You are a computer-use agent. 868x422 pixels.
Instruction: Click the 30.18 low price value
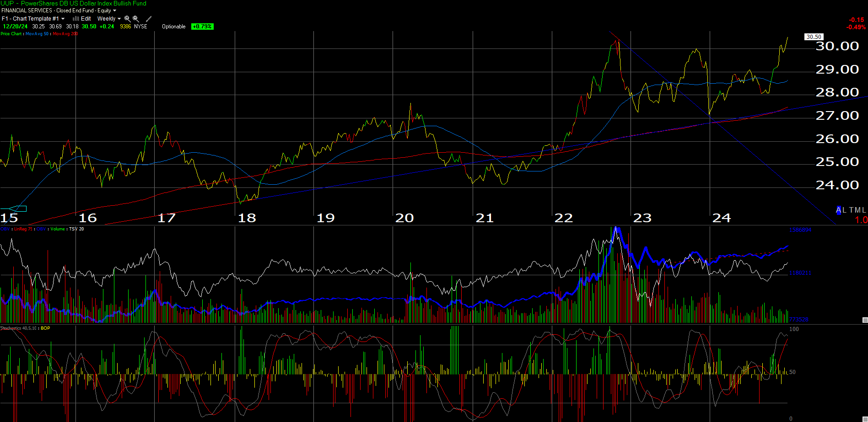[72, 27]
